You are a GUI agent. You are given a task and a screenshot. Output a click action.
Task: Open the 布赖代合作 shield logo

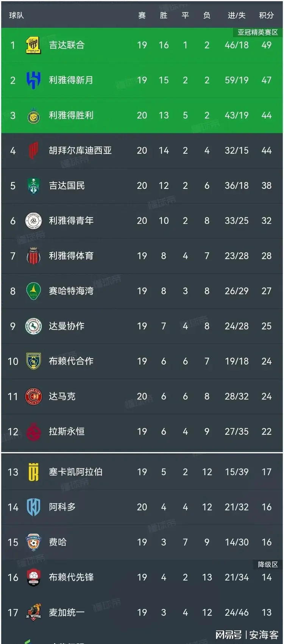pos(33,361)
